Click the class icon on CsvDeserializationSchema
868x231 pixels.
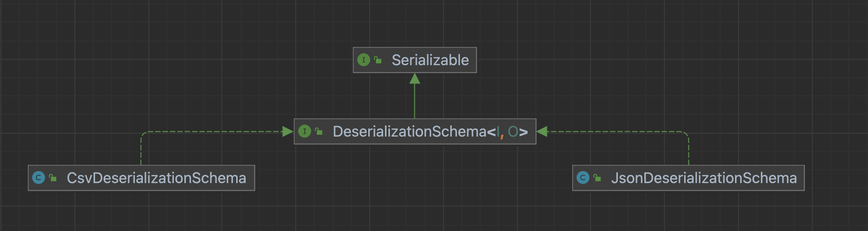pos(38,178)
